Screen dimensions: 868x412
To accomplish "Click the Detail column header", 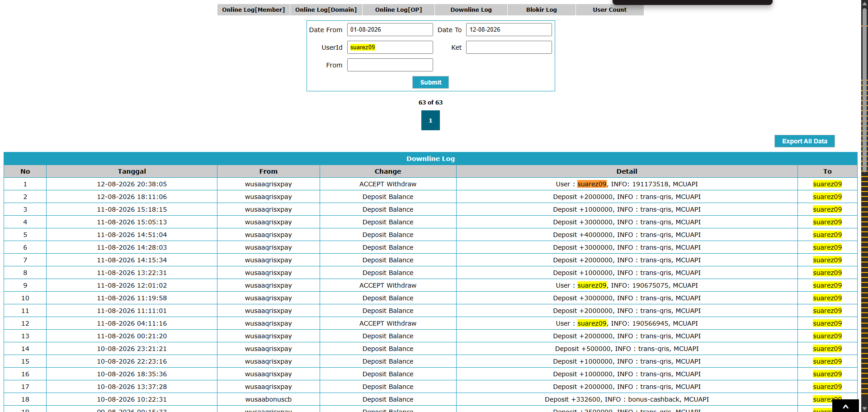I will pyautogui.click(x=627, y=171).
